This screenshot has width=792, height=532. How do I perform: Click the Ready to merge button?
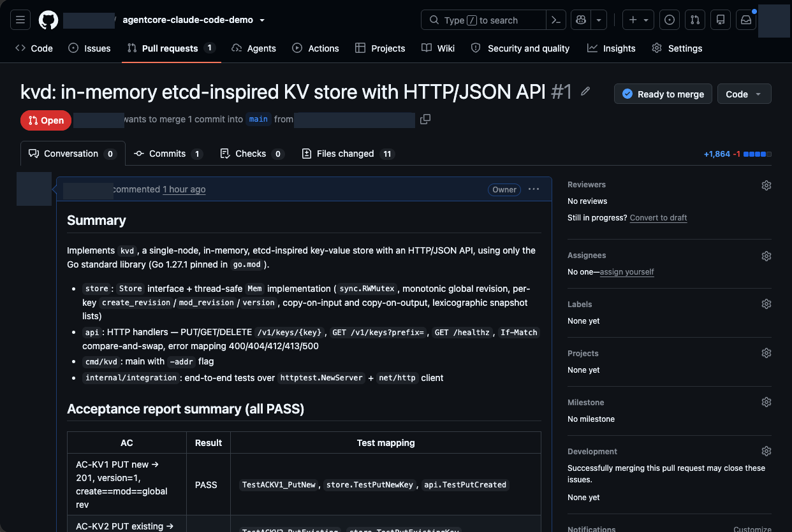coord(663,94)
